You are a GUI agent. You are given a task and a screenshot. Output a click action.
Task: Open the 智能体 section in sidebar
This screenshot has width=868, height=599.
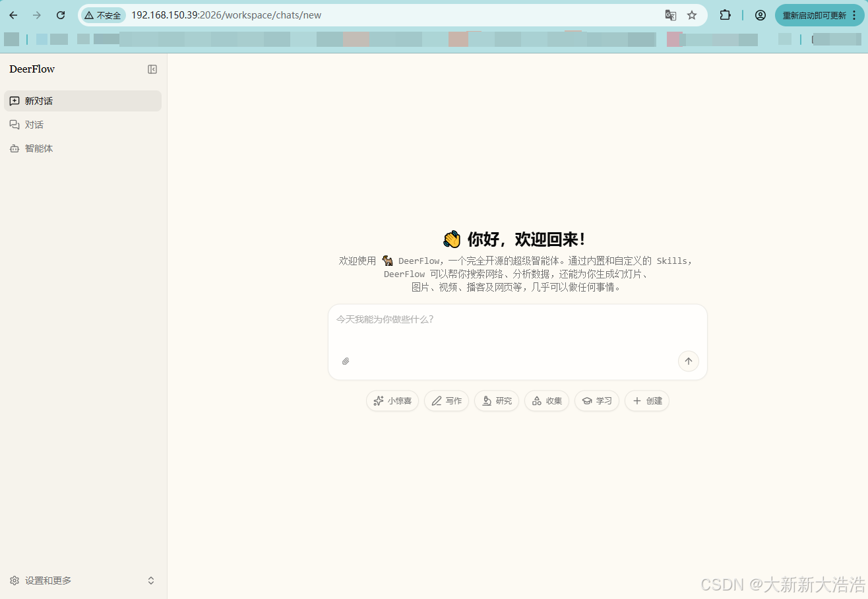(x=82, y=148)
